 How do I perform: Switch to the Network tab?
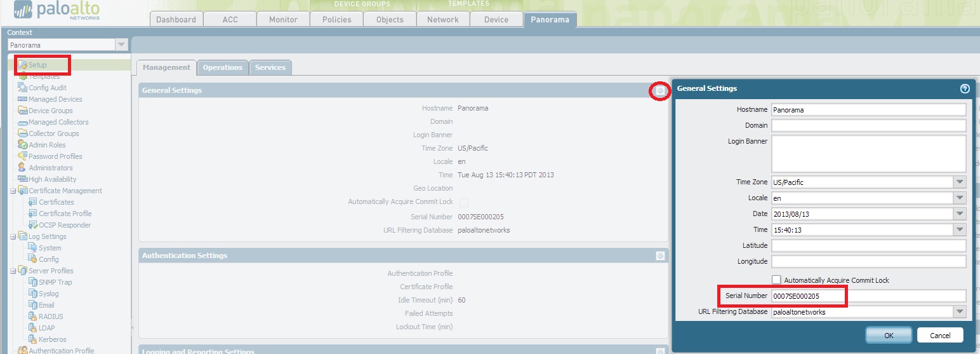pyautogui.click(x=443, y=19)
